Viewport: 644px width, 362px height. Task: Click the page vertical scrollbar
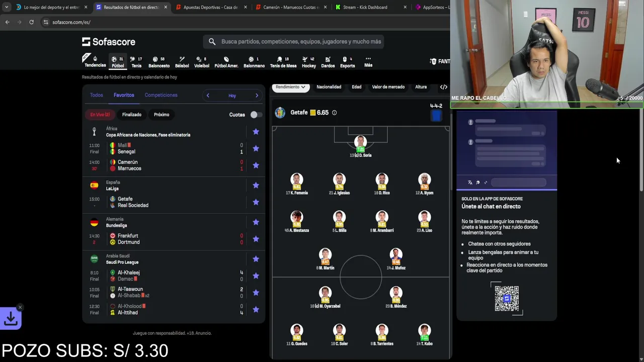pos(642,151)
